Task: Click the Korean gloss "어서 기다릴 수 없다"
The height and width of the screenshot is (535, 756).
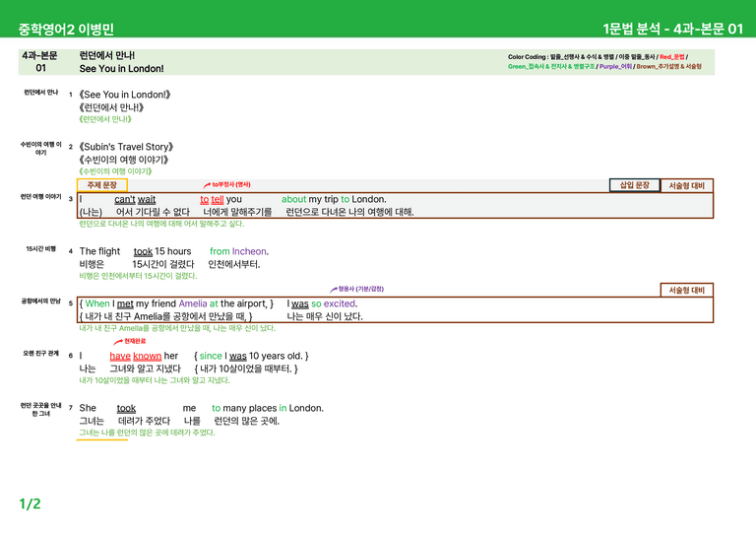Action: click(153, 212)
